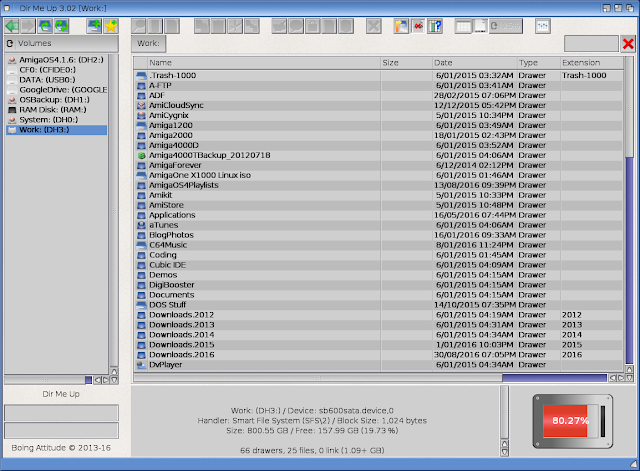Click the small red X toolbar icon
This screenshot has width=640, height=471.
coord(418,26)
